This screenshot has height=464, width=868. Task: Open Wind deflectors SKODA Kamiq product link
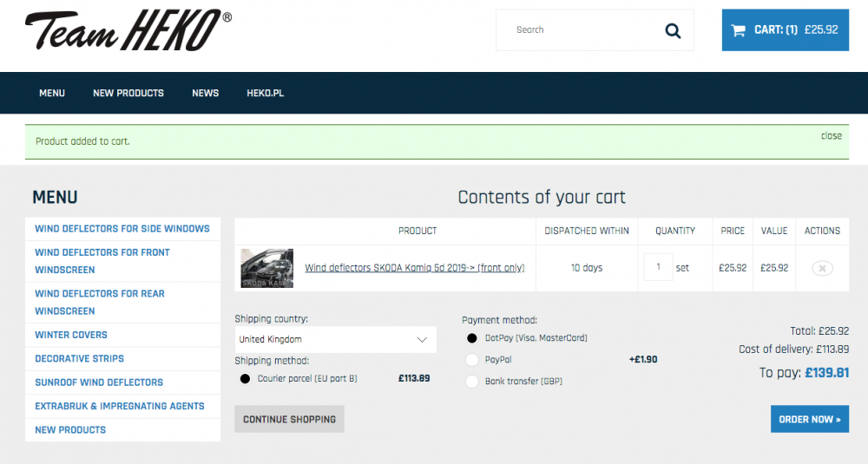point(415,268)
